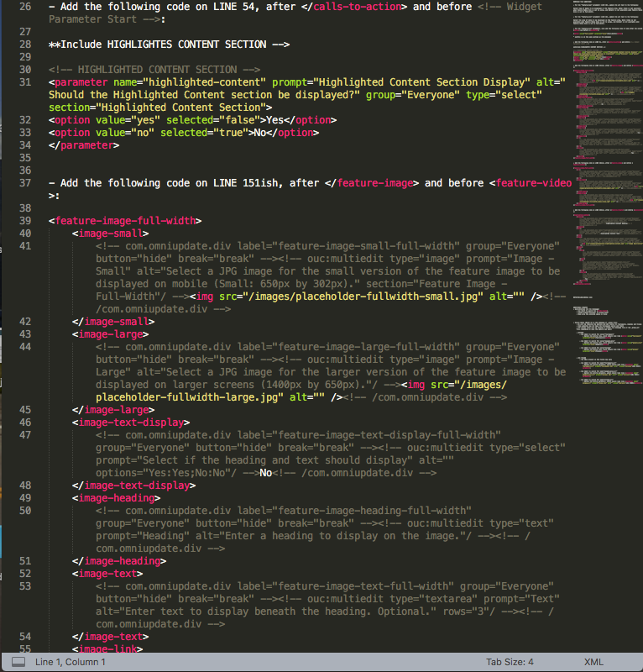Place cursor on closing parameter tag
Screen dimensions: 643x672
84,145
